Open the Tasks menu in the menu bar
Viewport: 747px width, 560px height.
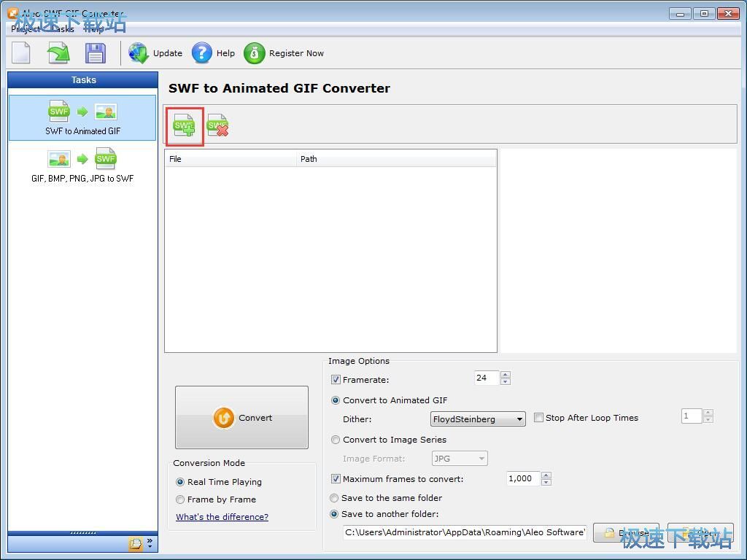click(63, 29)
